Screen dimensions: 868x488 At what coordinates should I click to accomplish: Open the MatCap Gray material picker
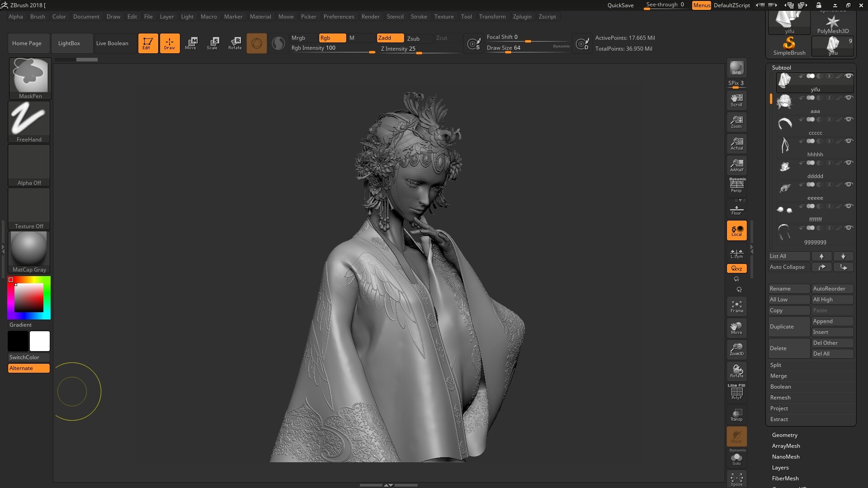(29, 252)
